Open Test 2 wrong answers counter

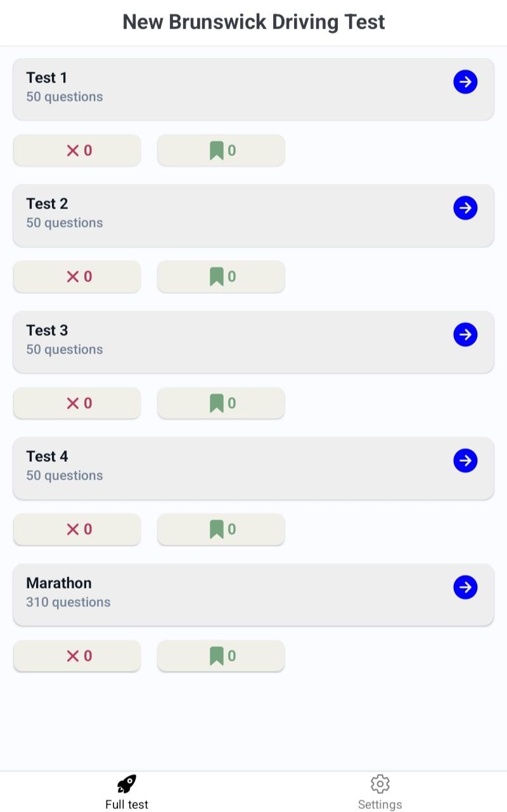(77, 276)
